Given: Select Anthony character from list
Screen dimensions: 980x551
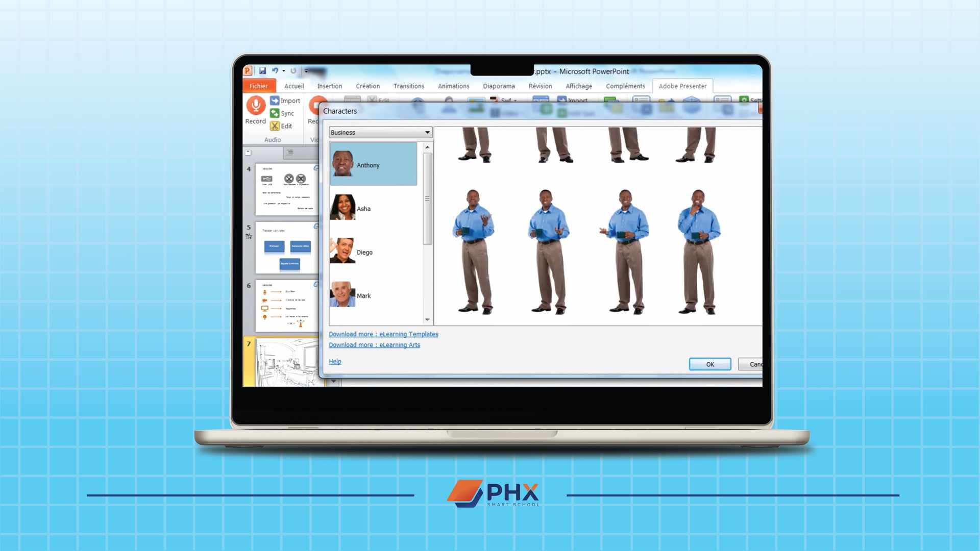Looking at the screenshot, I should 372,165.
